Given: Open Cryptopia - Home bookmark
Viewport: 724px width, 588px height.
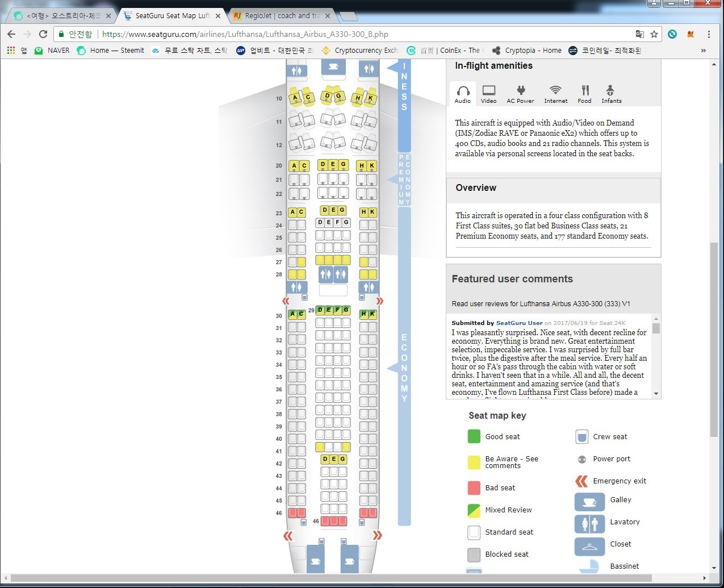Looking at the screenshot, I should click(526, 51).
